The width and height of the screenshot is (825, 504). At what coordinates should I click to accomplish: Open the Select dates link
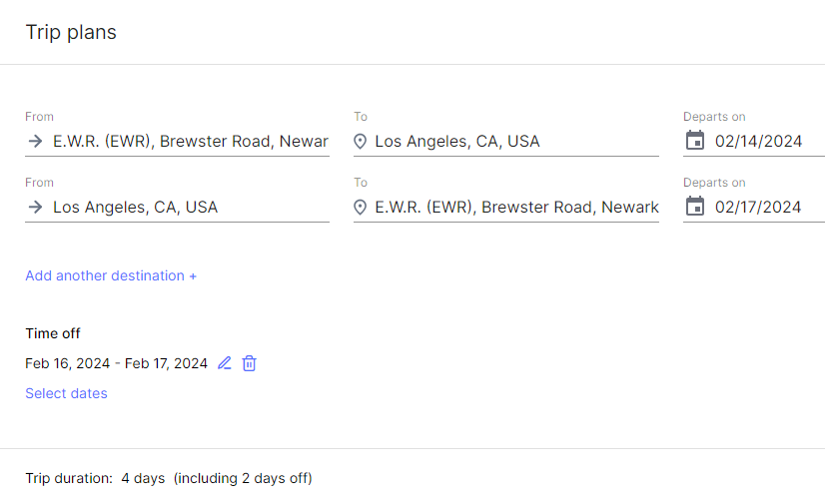click(x=66, y=393)
